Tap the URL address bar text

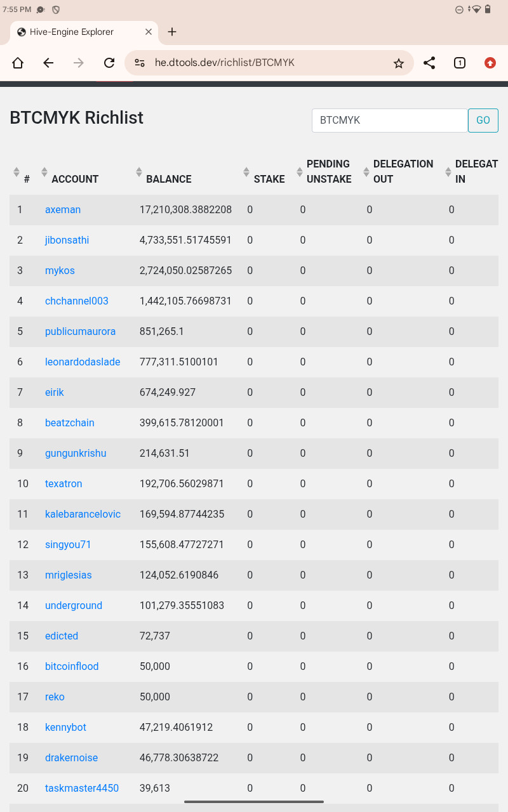point(225,63)
